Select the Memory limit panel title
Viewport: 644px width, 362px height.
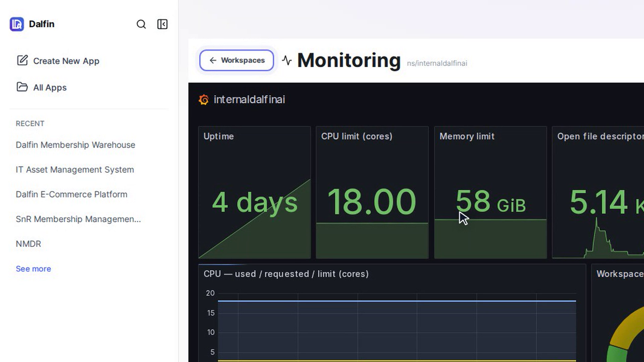click(467, 136)
